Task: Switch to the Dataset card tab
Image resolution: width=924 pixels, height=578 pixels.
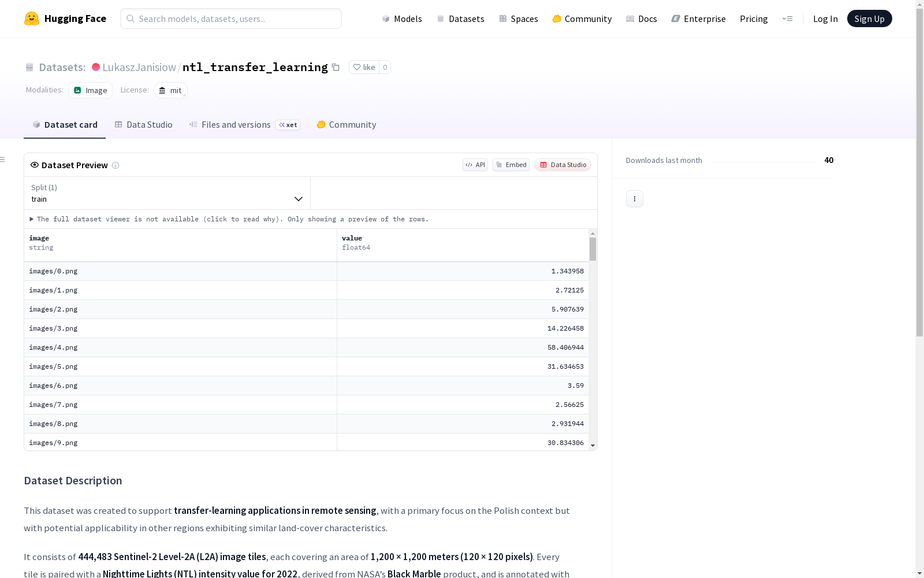Action: pyautogui.click(x=65, y=125)
